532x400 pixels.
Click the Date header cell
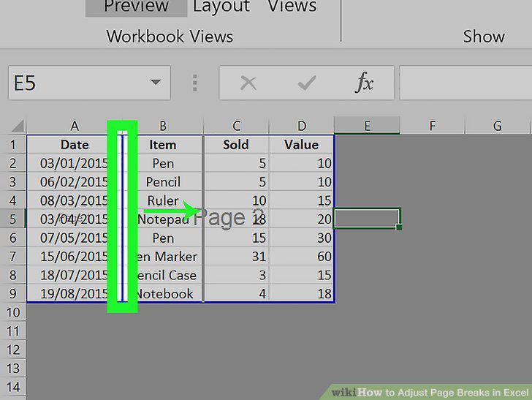click(x=75, y=145)
